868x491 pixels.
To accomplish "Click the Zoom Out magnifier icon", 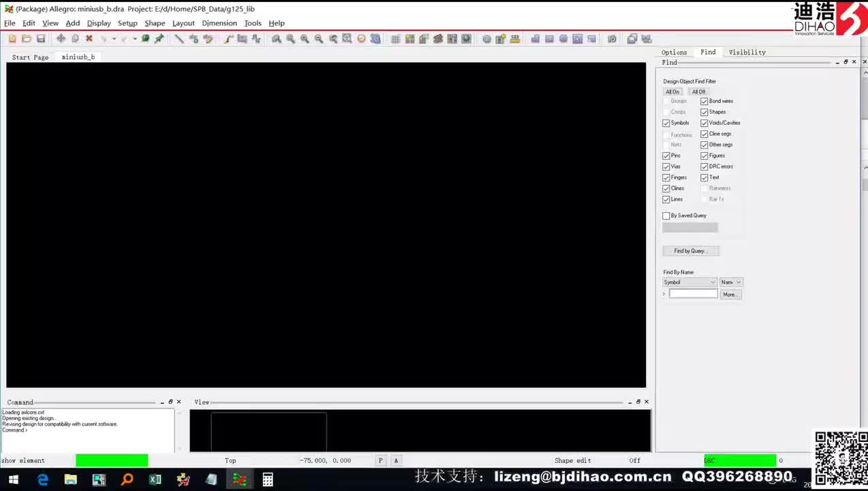I will 319,39.
